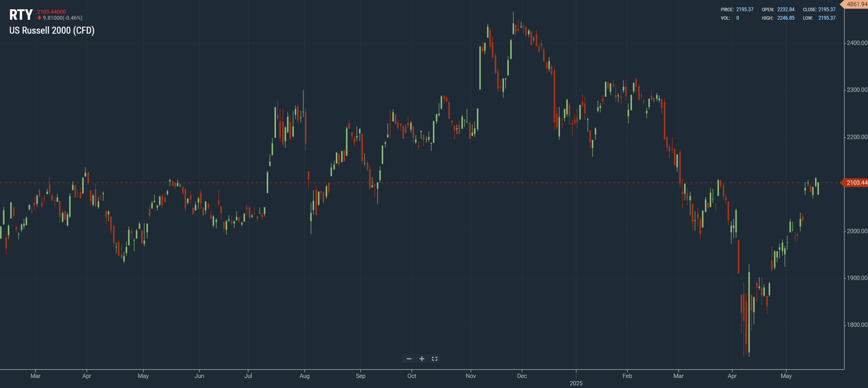
Task: Click the Jul label on time axis
Action: (x=248, y=376)
